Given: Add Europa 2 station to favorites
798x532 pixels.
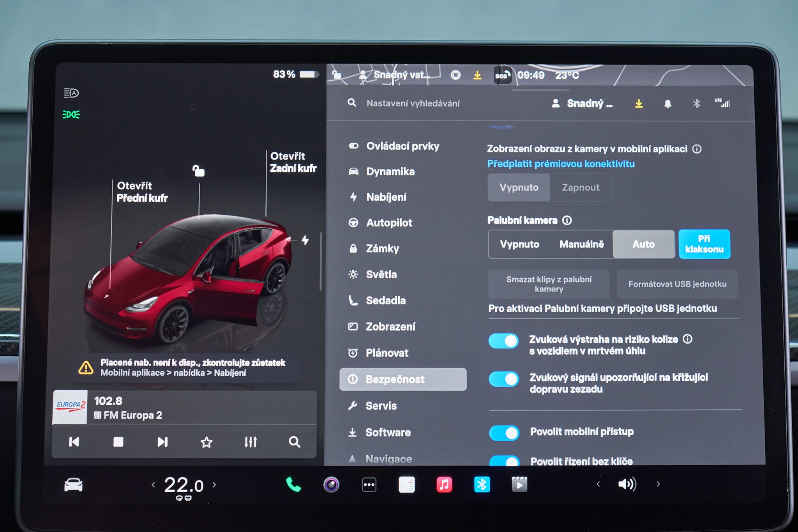Looking at the screenshot, I should (206, 442).
